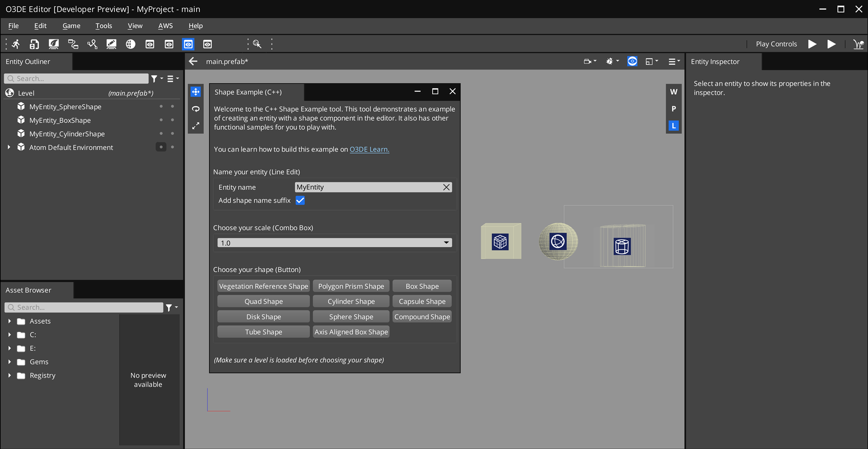Toggle the viewport eye visibility icon
This screenshot has height=449, width=868.
632,61
